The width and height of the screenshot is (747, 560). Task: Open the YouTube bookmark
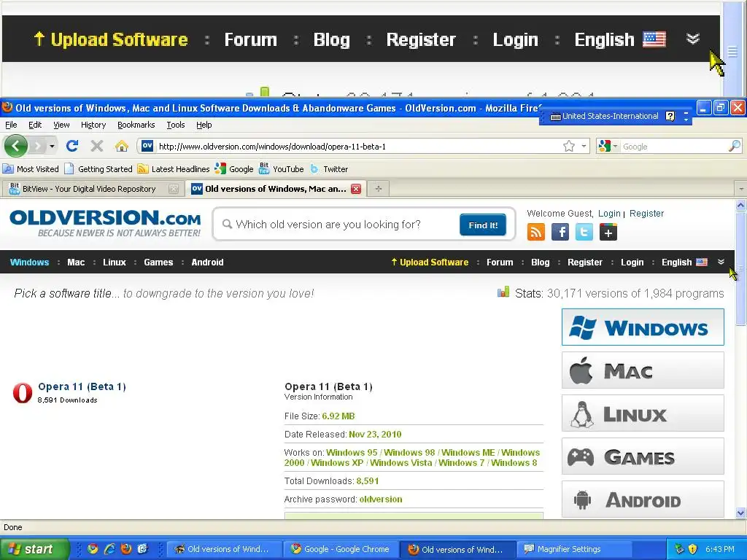pyautogui.click(x=282, y=169)
